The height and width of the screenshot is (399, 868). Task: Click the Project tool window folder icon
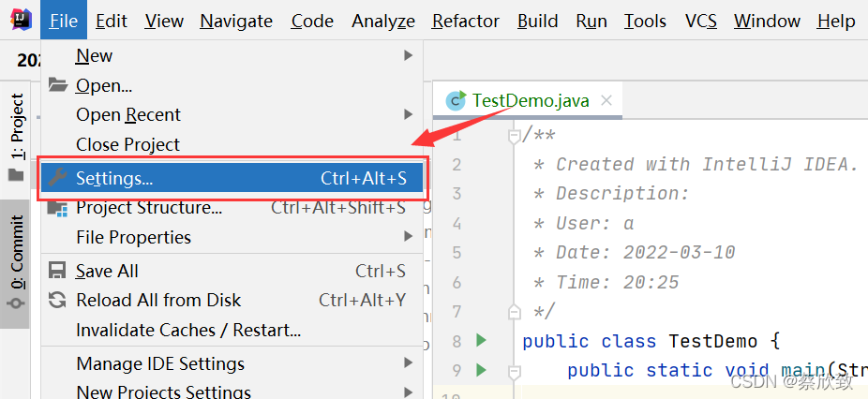point(17,175)
